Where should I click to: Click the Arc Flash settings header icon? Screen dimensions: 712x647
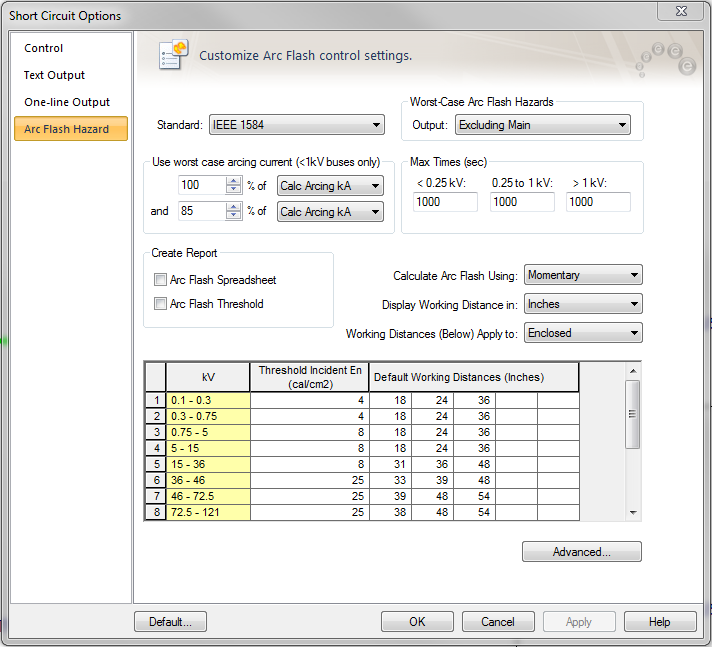(173, 54)
